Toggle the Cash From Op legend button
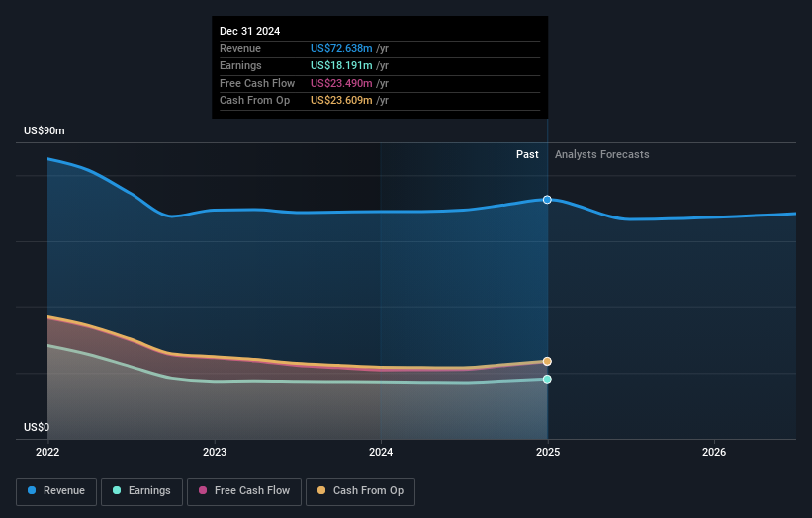The image size is (812, 518). click(x=360, y=491)
